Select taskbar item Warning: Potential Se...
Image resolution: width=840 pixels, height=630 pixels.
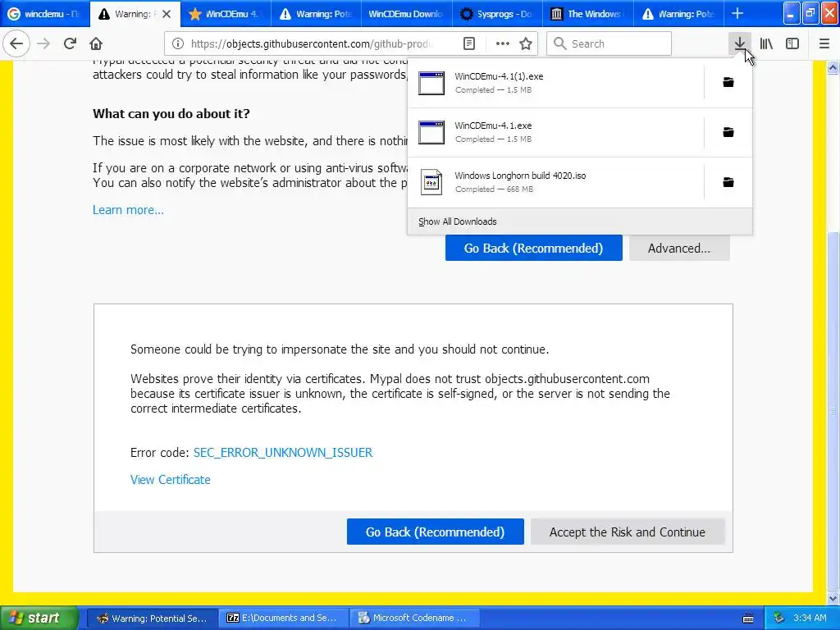point(152,619)
